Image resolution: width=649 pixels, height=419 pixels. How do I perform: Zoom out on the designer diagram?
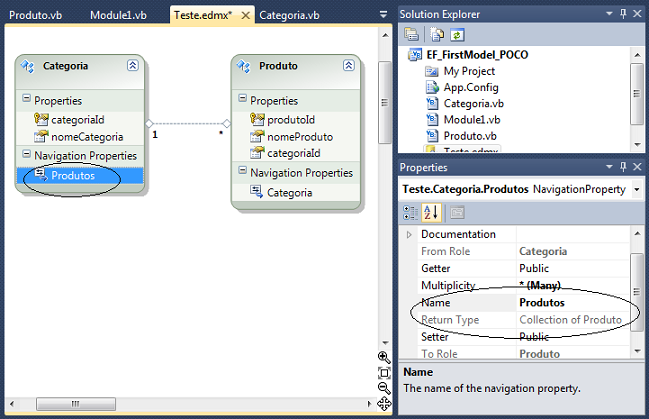click(384, 388)
